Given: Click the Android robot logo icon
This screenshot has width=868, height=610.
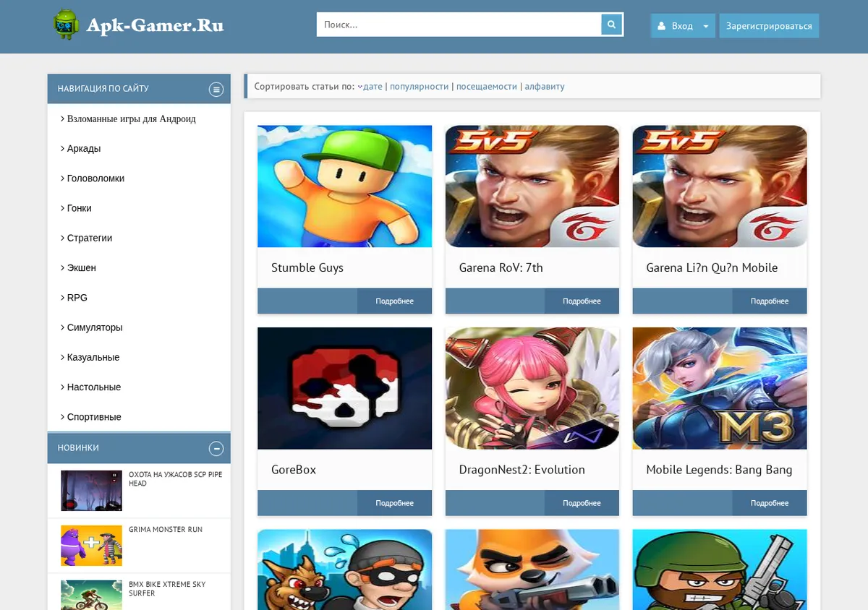Looking at the screenshot, I should (x=66, y=25).
